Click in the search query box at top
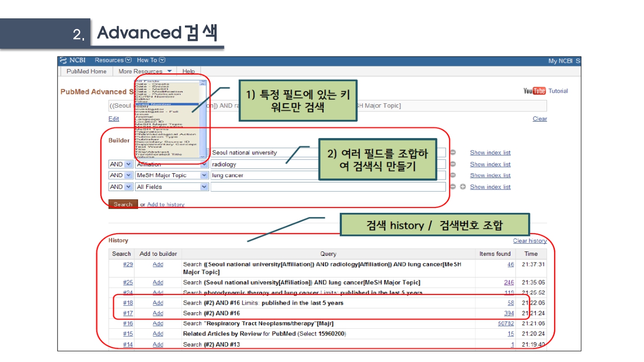The height and width of the screenshot is (362, 644). pos(328,106)
